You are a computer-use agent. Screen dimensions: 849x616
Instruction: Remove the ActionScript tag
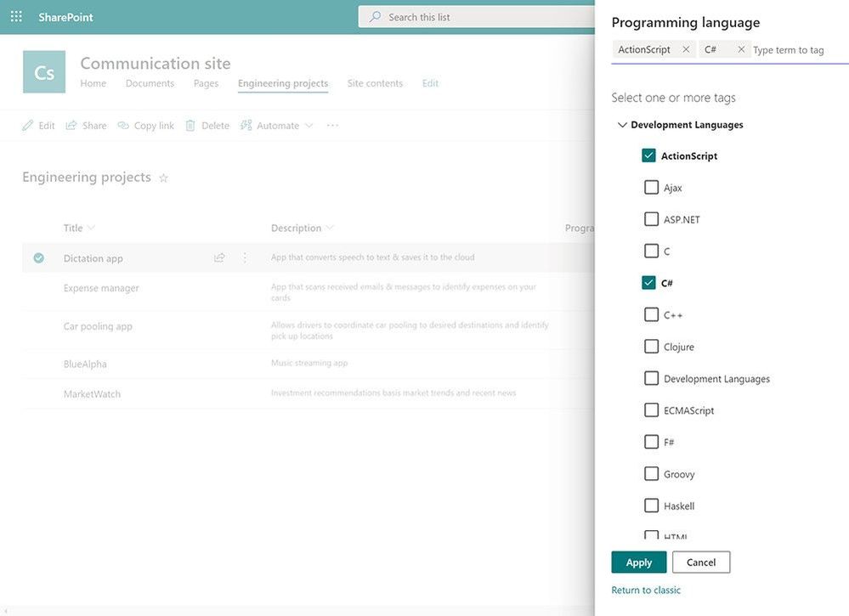pyautogui.click(x=686, y=49)
